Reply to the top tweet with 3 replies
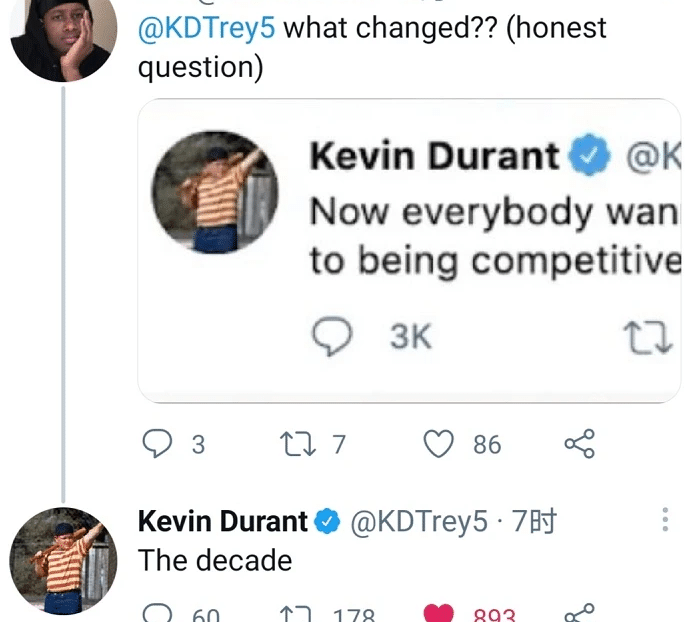The image size is (685, 622). click(x=157, y=443)
